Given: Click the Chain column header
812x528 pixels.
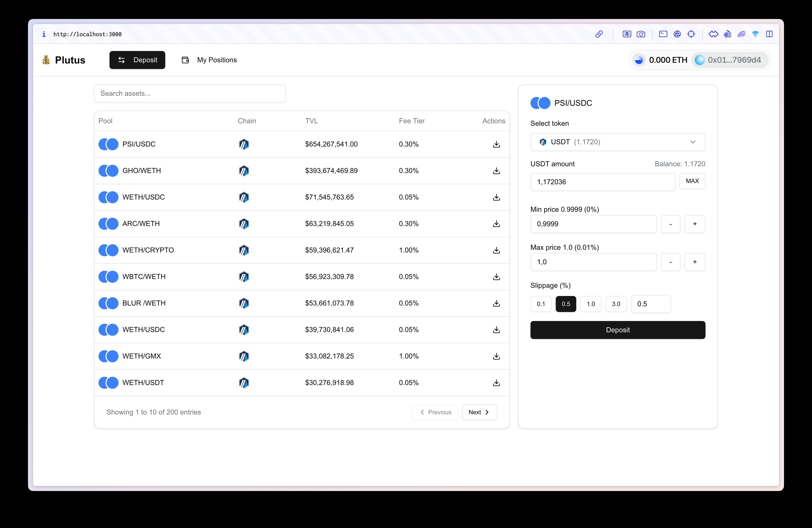Looking at the screenshot, I should coord(247,121).
